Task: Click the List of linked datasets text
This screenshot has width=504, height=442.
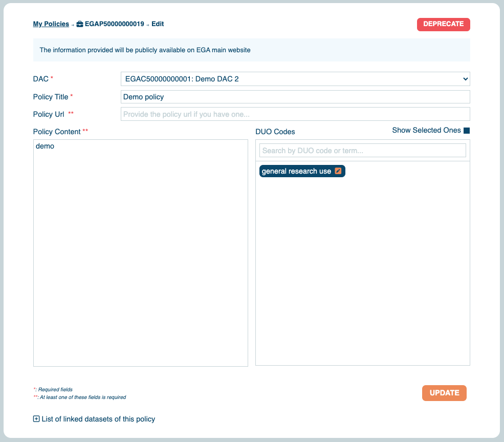Action: click(98, 419)
